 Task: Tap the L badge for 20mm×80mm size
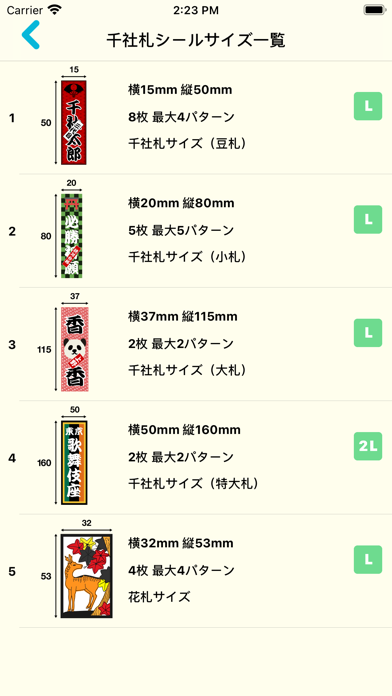(368, 219)
